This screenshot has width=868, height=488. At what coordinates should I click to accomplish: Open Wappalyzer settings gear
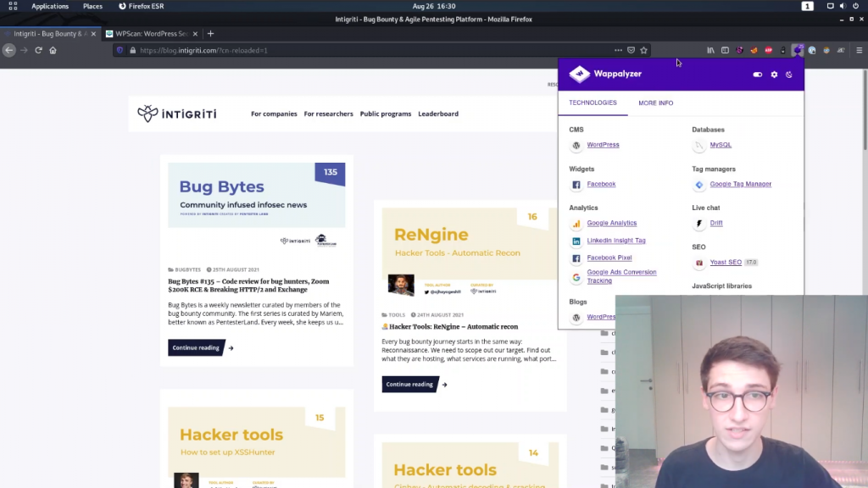[774, 75]
